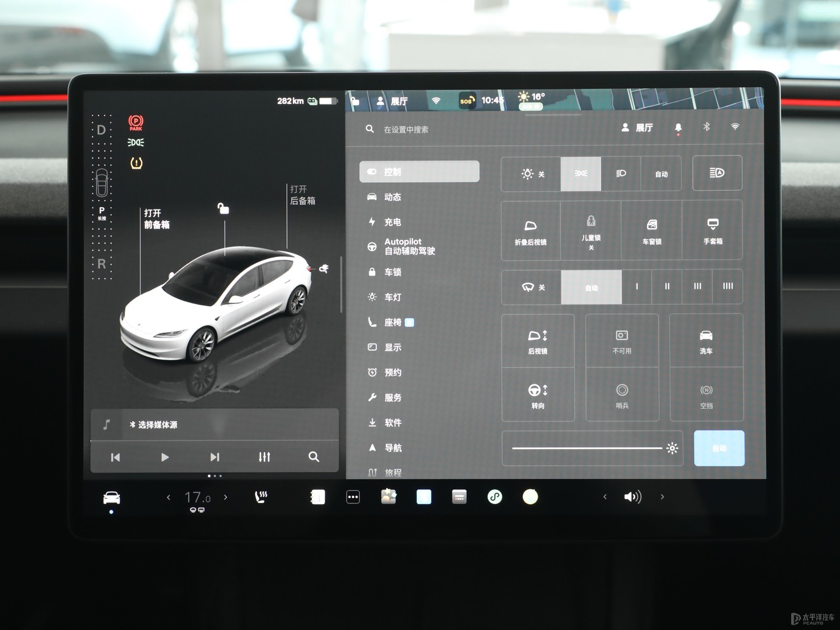
Task: Set wiper speed level IIII
Action: (x=728, y=287)
